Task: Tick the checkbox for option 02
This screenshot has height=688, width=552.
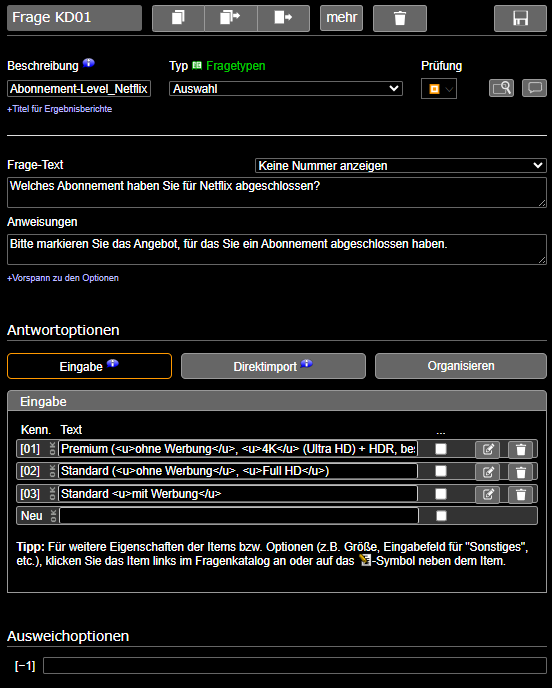Action: 441,471
